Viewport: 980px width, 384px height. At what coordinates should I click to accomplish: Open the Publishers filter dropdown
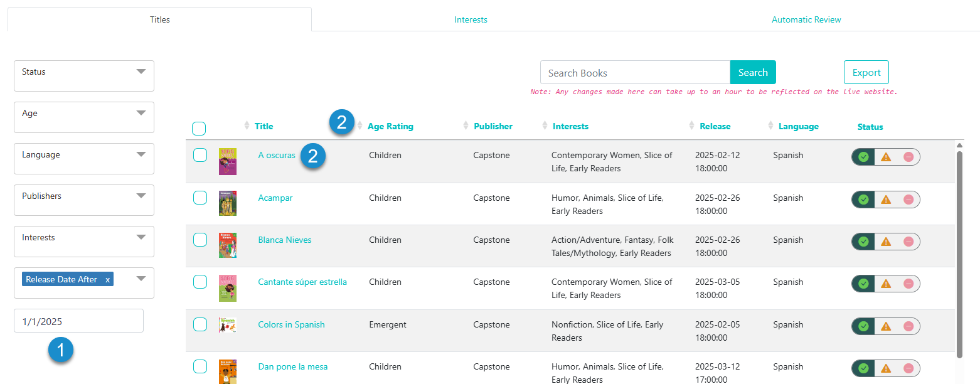click(x=84, y=200)
